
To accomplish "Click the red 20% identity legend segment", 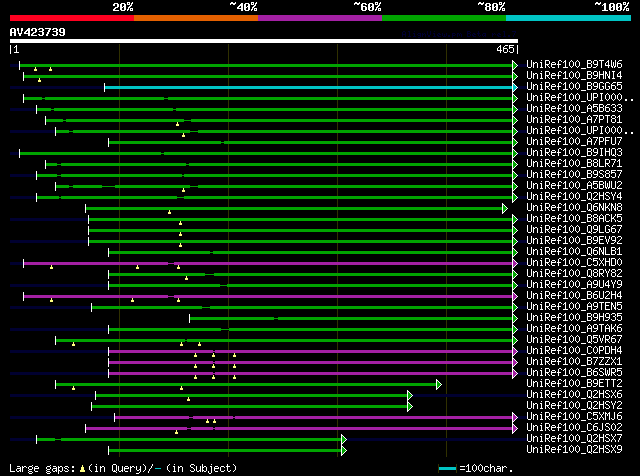I will (x=72, y=18).
